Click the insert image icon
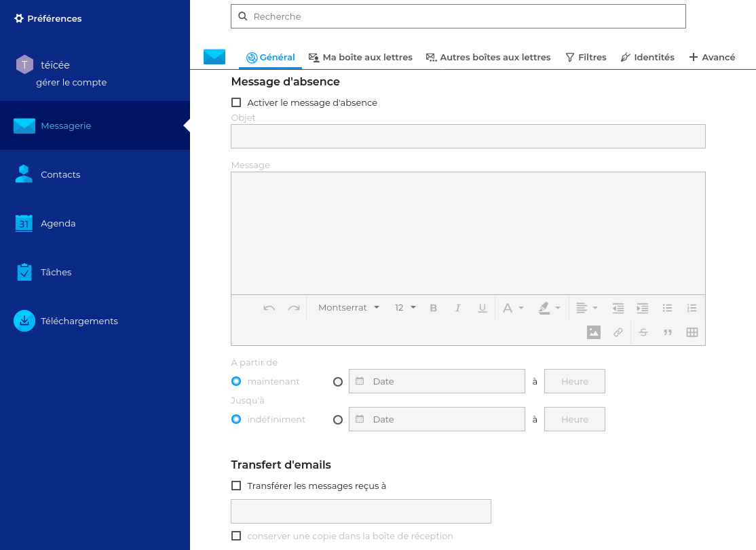The image size is (756, 550). coord(594,332)
